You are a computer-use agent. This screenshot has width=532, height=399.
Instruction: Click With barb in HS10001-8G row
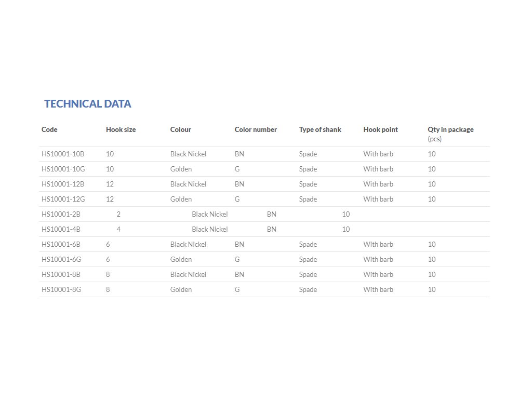click(378, 289)
